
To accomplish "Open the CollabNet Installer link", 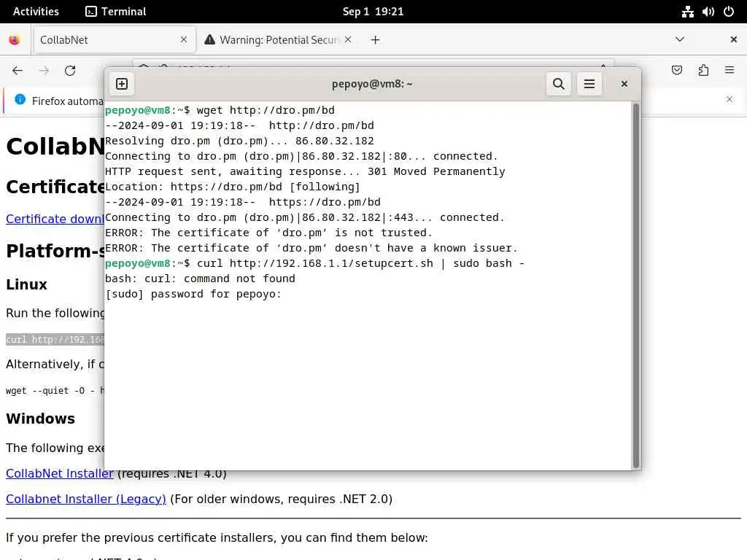I will 60,473.
